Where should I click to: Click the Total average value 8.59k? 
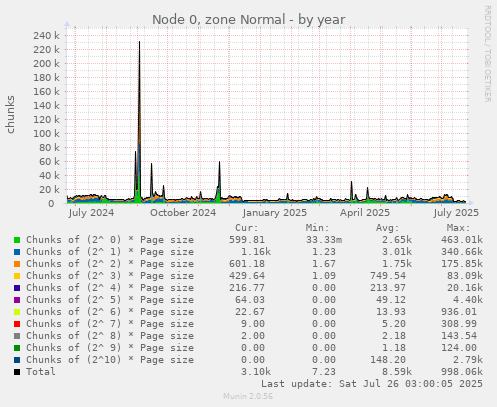(397, 372)
